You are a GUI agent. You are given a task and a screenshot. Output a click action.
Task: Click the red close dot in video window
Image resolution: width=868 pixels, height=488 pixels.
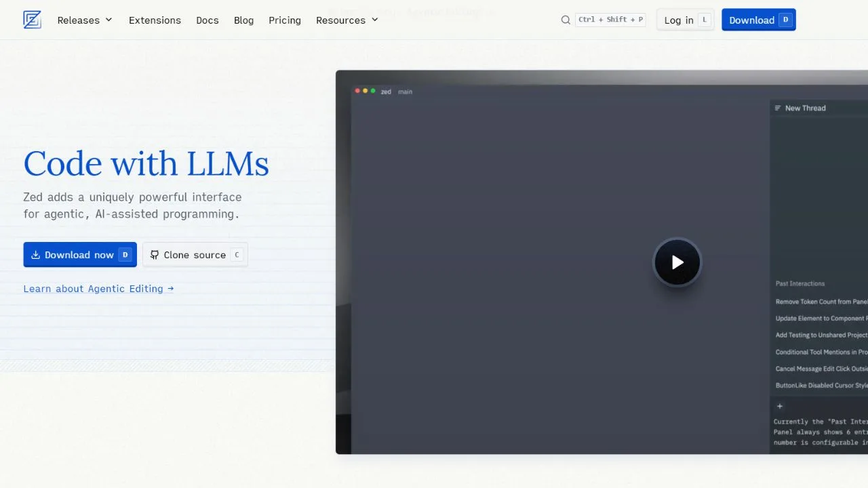[x=357, y=91]
